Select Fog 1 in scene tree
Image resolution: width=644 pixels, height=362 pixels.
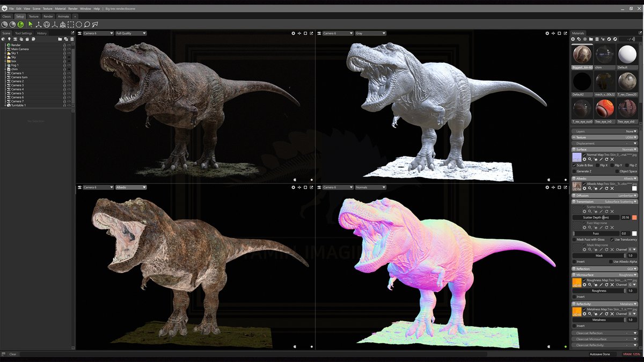pos(14,65)
